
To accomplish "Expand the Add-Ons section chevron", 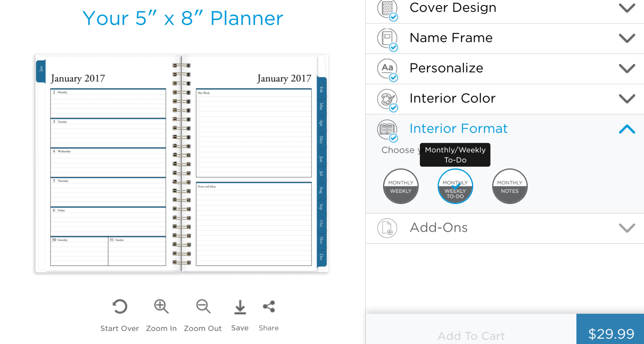I will pyautogui.click(x=627, y=228).
